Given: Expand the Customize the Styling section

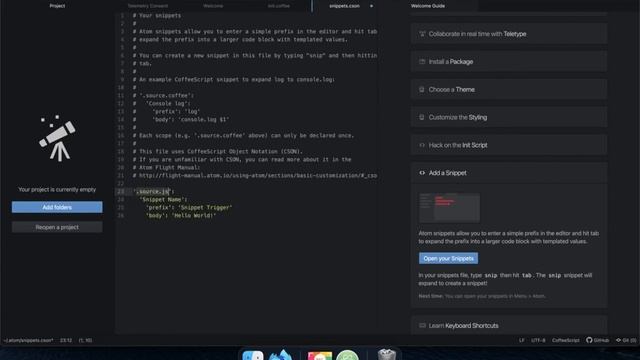Looking at the screenshot, I should [509, 117].
